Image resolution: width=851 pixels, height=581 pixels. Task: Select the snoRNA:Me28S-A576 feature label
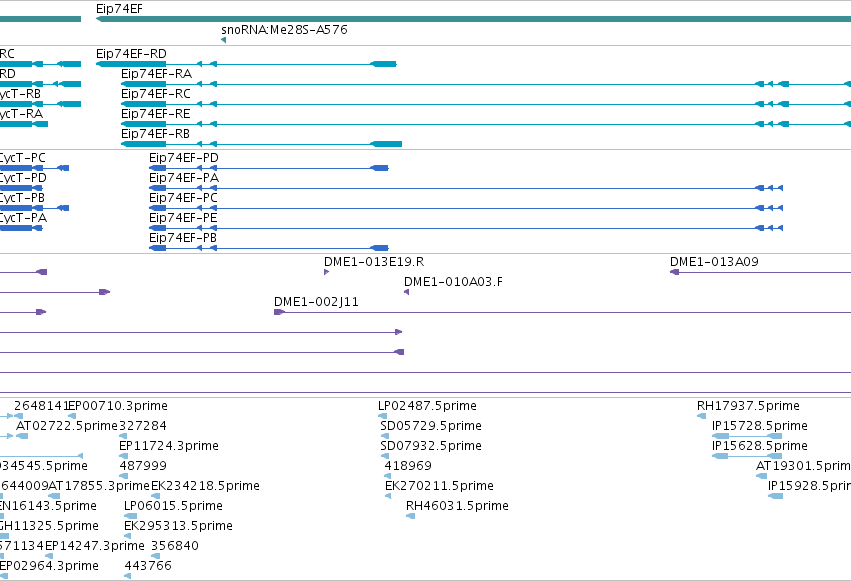(x=284, y=29)
